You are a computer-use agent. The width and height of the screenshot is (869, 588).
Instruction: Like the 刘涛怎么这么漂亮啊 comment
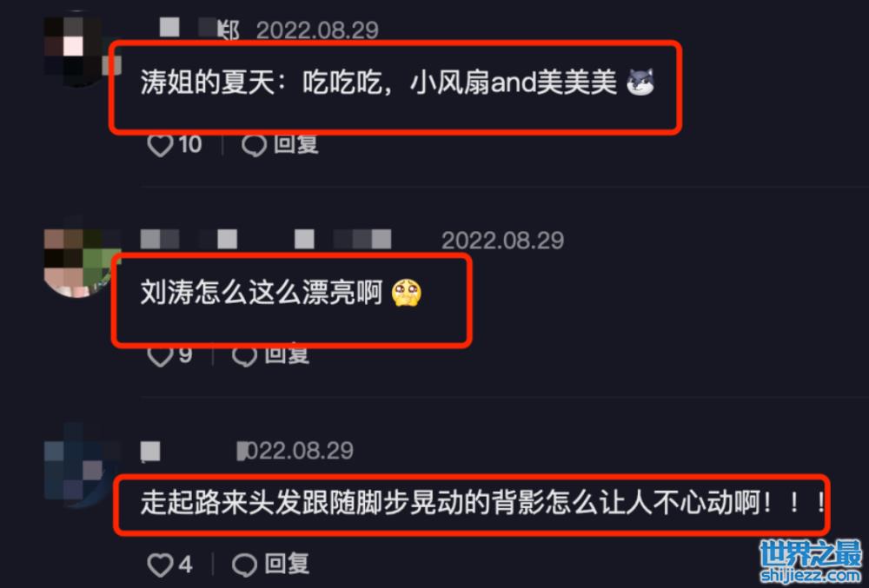[160, 355]
